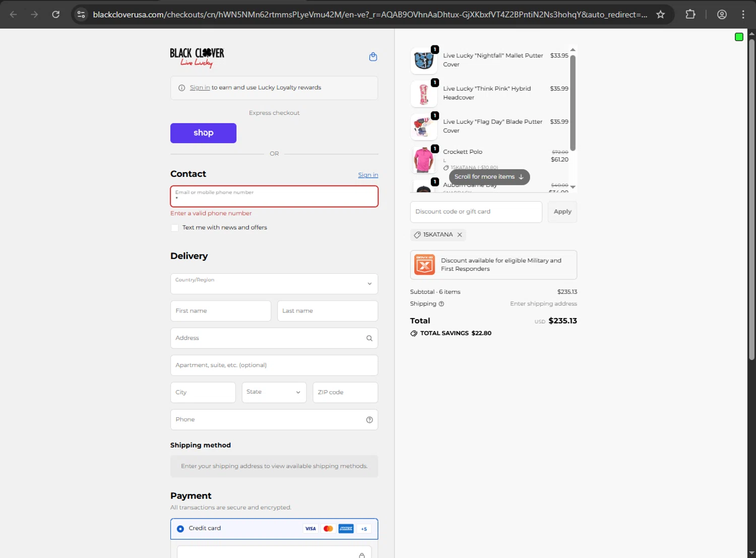Viewport: 756px width, 558px height.
Task: Enable Text me with news and offers
Action: [175, 228]
